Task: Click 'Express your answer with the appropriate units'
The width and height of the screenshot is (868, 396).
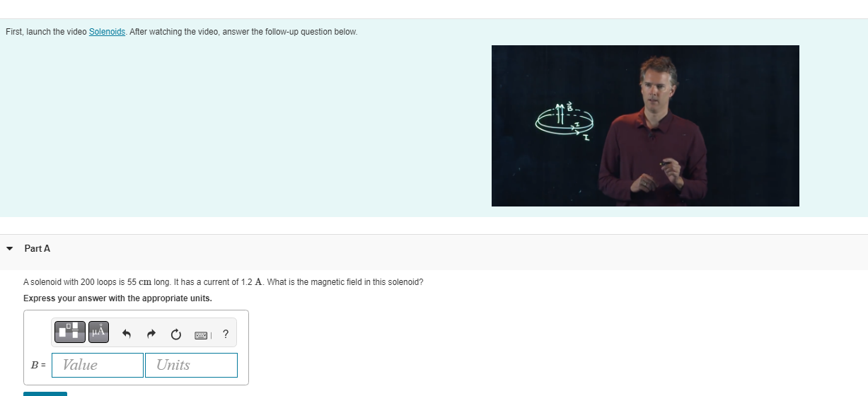Action: pos(117,298)
